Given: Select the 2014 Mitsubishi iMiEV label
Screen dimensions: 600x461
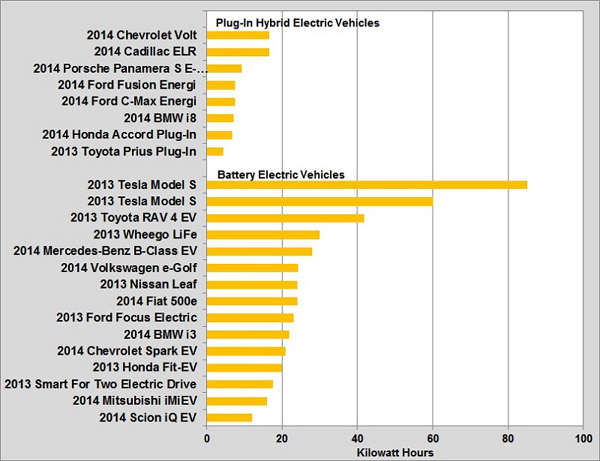Looking at the screenshot, I should (x=135, y=401).
